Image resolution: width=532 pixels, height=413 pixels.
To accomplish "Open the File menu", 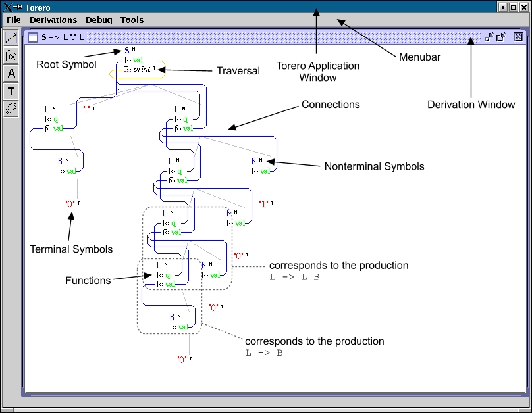I will pyautogui.click(x=14, y=20).
